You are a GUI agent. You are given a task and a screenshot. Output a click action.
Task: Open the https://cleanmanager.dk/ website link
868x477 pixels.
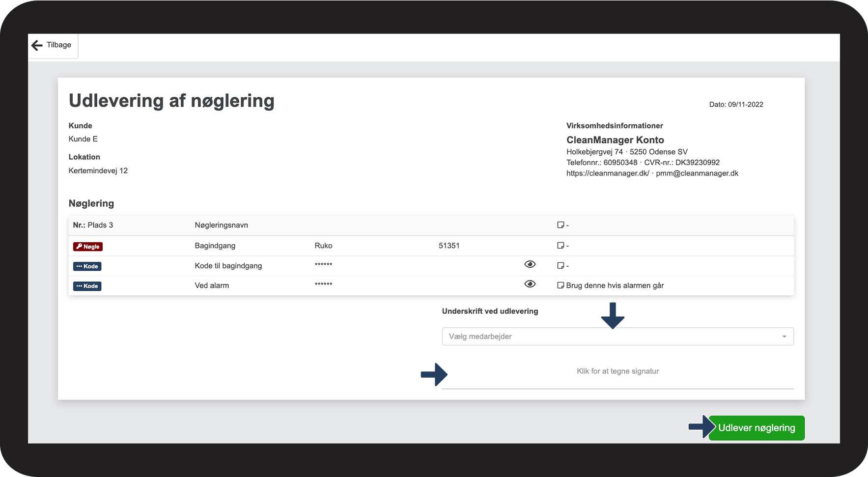pyautogui.click(x=608, y=173)
